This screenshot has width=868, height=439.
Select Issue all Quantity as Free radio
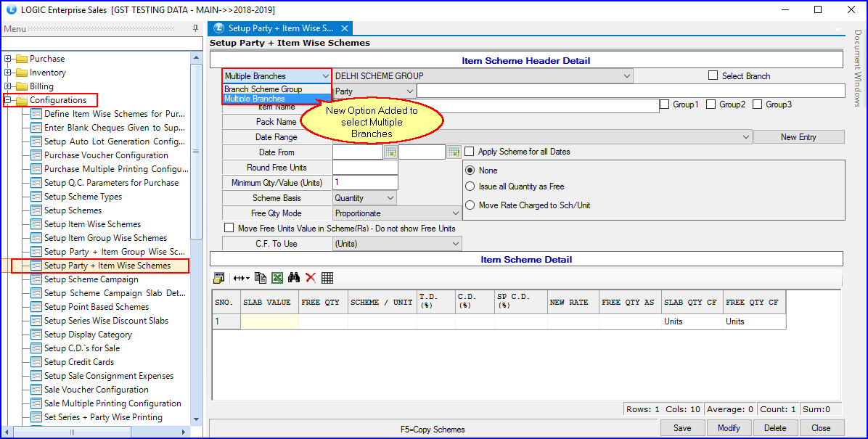470,186
